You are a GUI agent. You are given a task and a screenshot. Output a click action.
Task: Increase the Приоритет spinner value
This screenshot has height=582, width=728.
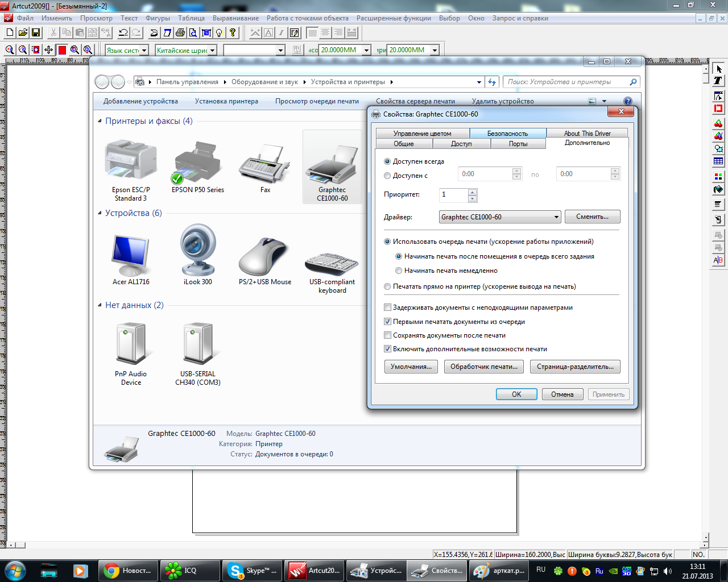click(472, 192)
